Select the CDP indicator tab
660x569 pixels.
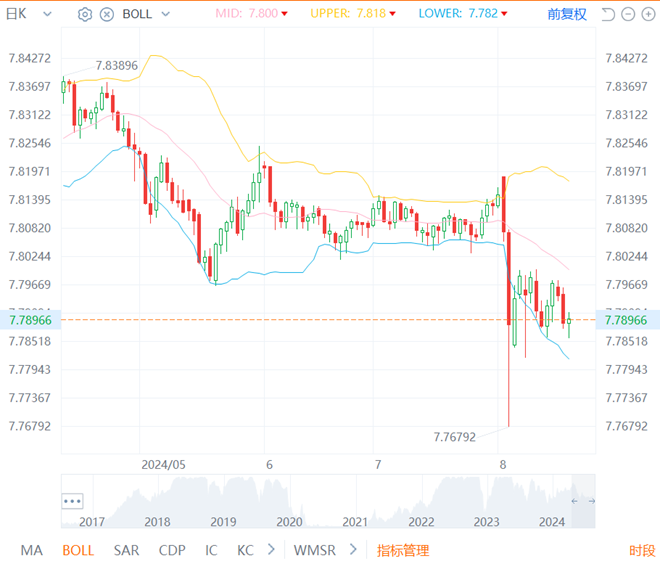(x=172, y=550)
